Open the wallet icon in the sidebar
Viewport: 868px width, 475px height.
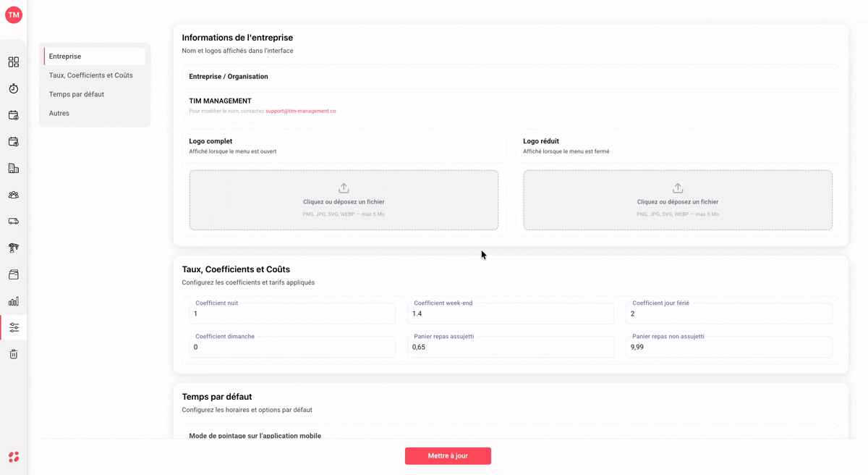click(x=14, y=274)
